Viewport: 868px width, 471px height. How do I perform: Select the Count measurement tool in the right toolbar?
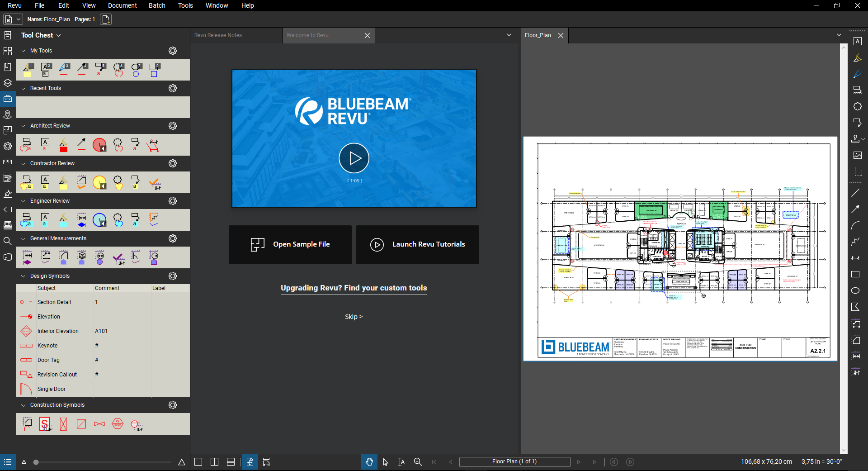tap(855, 372)
